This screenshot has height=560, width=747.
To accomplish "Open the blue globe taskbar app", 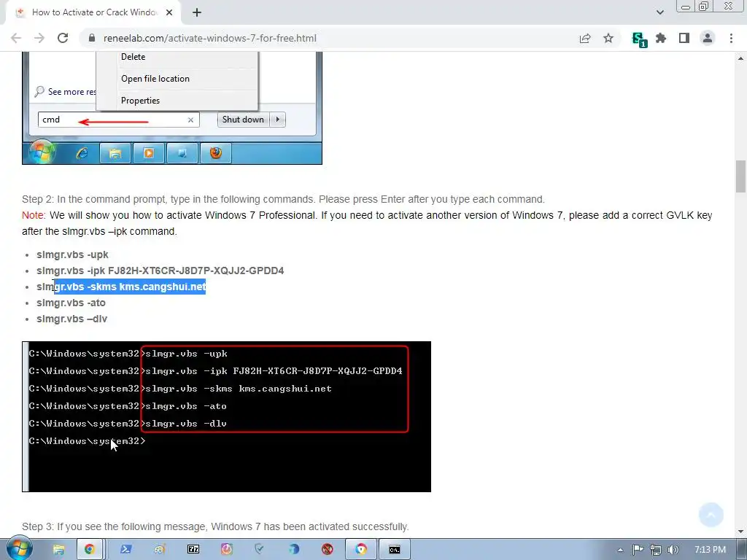I will (x=293, y=550).
